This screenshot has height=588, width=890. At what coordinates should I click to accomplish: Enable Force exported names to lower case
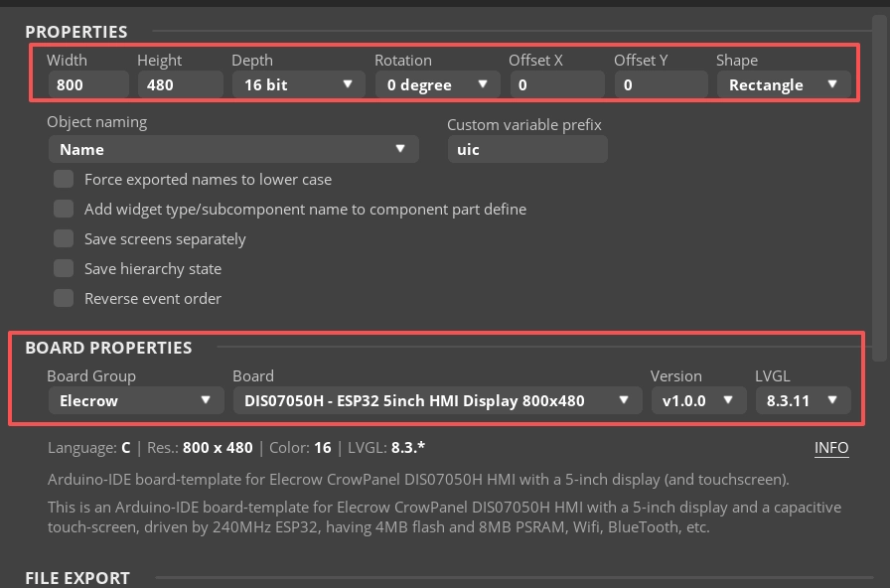(x=64, y=179)
